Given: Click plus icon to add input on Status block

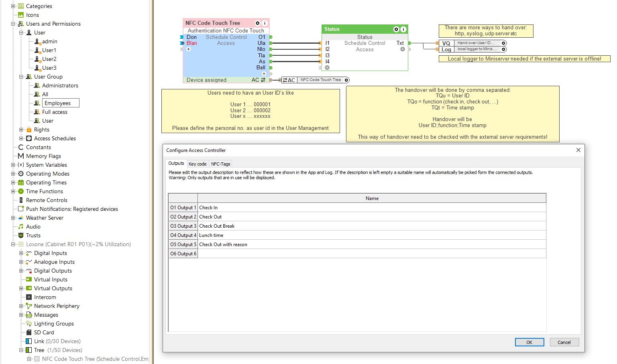Looking at the screenshot, I should (328, 67).
